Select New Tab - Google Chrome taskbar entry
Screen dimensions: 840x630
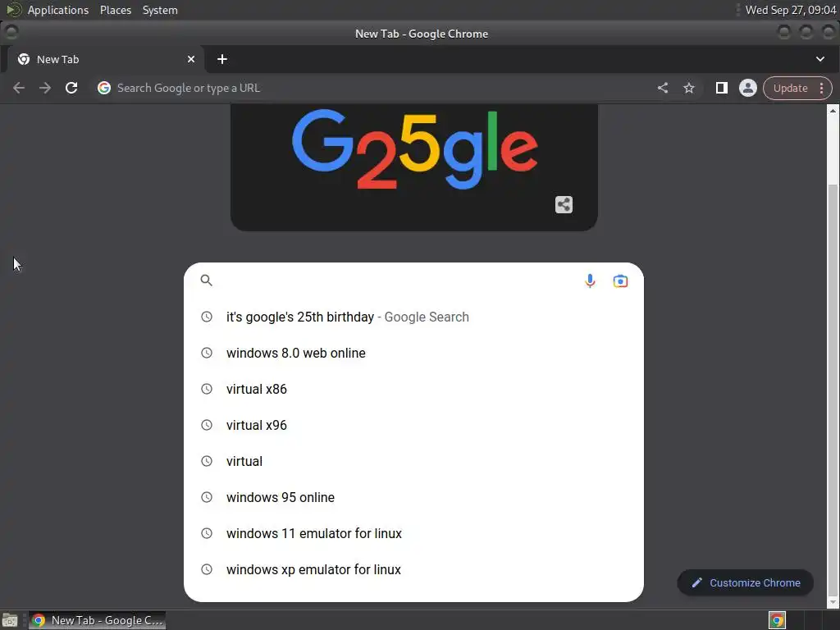point(97,620)
